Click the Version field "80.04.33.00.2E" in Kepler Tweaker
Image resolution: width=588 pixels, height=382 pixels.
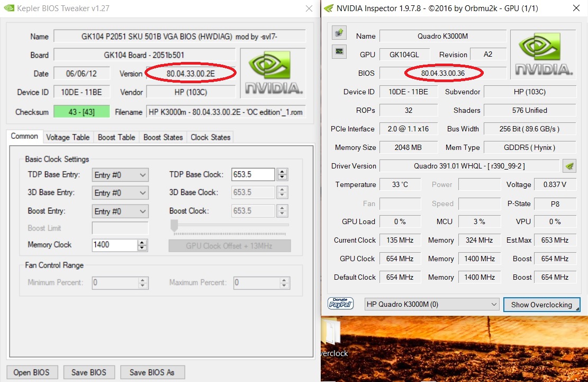[x=191, y=74]
